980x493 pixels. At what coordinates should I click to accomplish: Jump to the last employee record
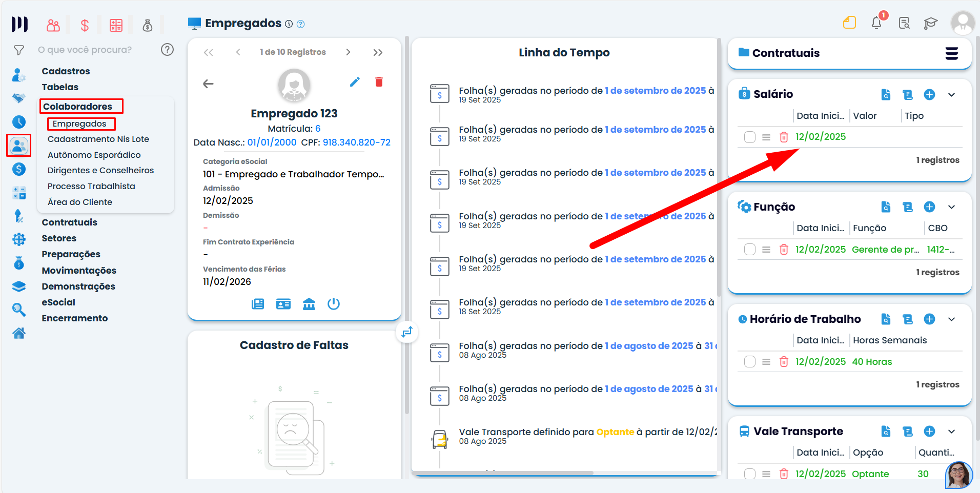point(378,52)
